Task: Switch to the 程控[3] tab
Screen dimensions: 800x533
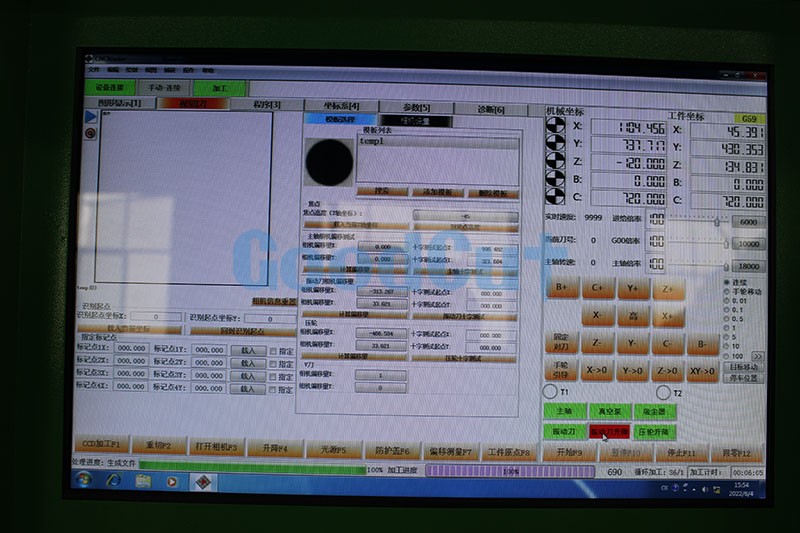Action: tap(267, 105)
